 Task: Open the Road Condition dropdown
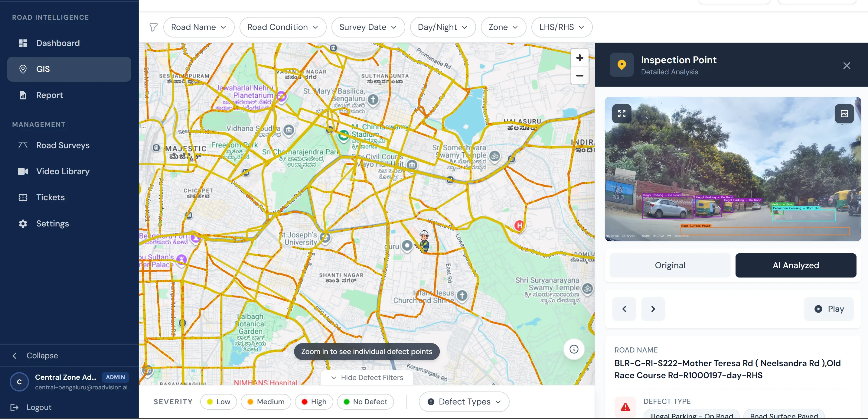click(282, 27)
